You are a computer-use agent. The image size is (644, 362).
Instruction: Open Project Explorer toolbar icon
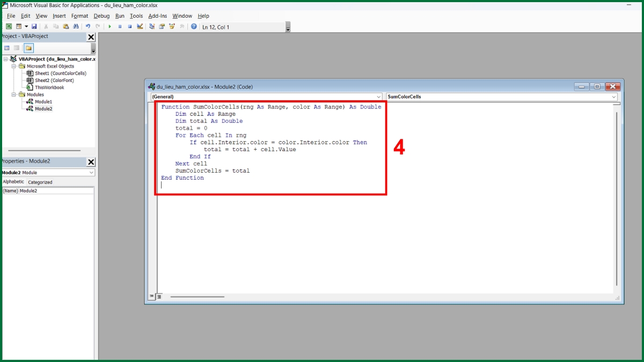152,26
